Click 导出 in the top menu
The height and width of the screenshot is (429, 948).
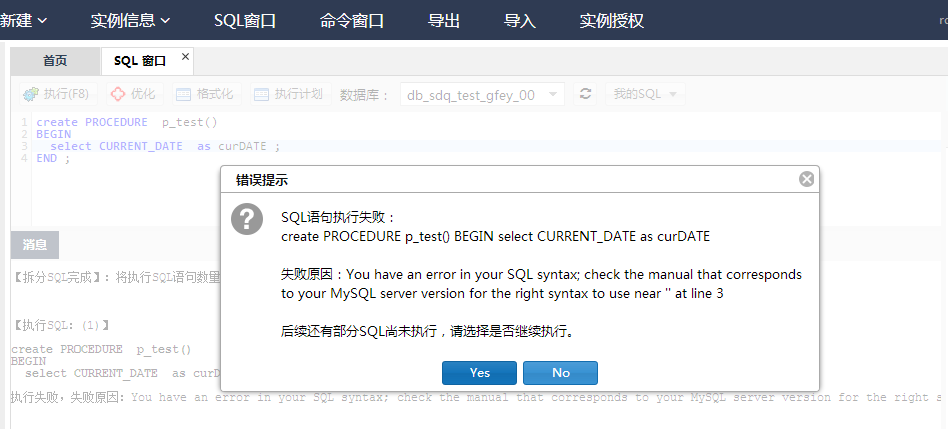coord(444,20)
